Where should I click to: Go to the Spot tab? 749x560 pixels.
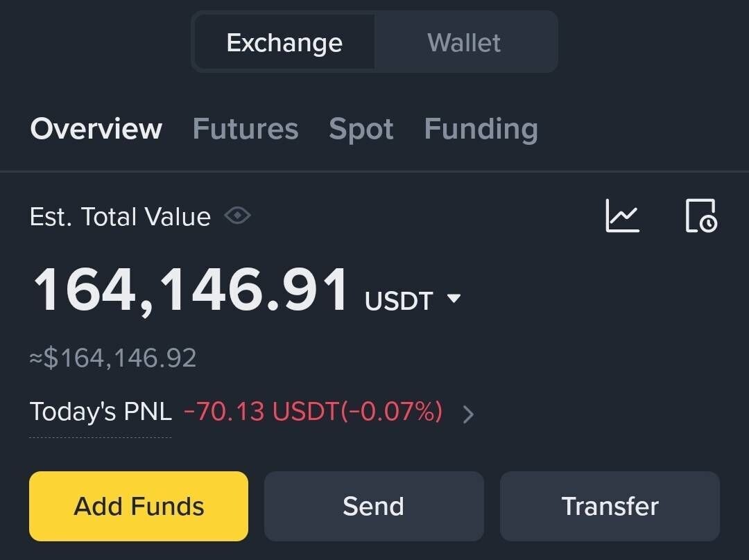coord(361,129)
